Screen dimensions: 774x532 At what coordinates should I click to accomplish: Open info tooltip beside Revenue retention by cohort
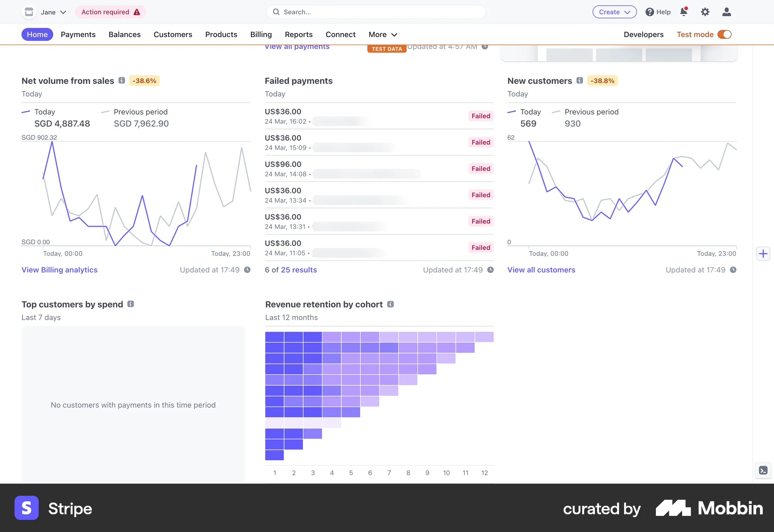pos(390,304)
